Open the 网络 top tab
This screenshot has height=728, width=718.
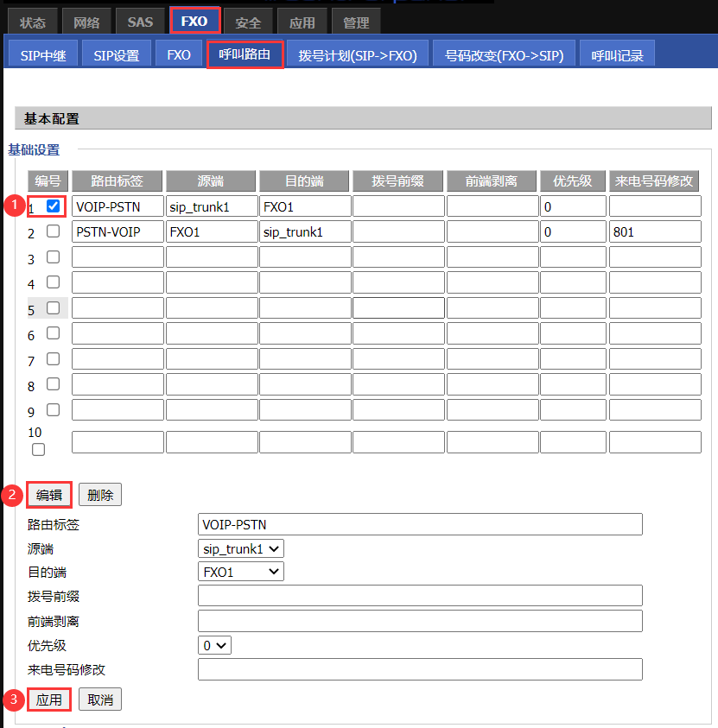coord(86,22)
